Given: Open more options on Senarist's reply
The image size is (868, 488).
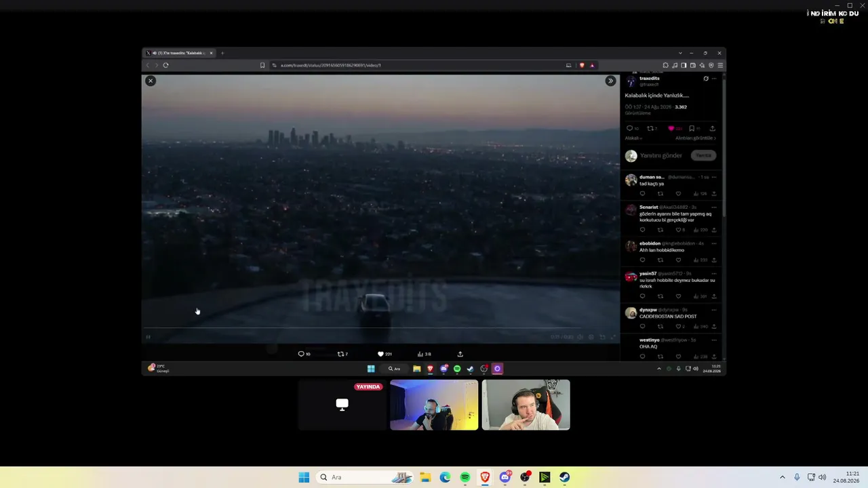Looking at the screenshot, I should [714, 207].
